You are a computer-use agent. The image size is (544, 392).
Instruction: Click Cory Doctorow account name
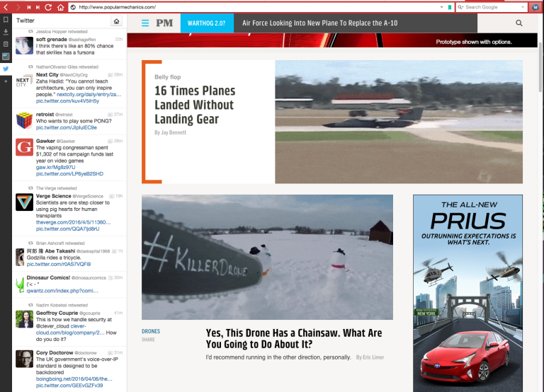point(55,352)
